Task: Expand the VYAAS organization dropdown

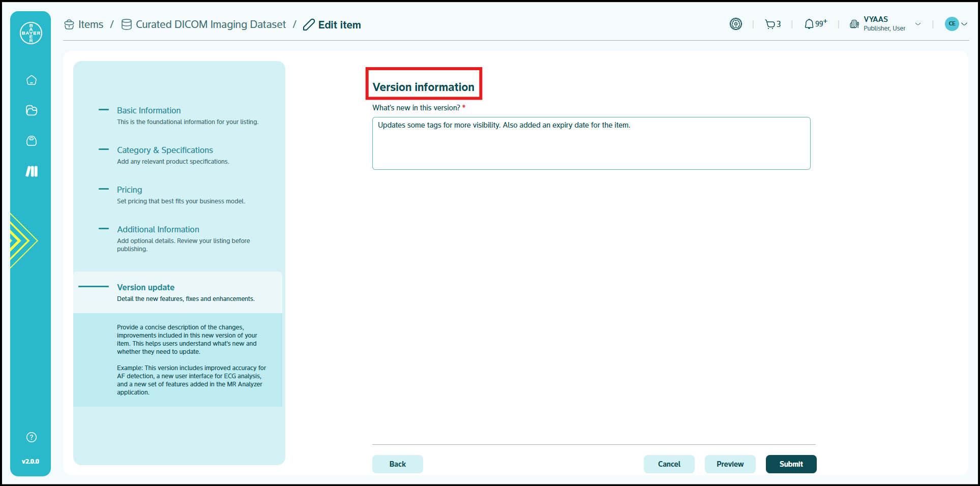Action: click(917, 24)
